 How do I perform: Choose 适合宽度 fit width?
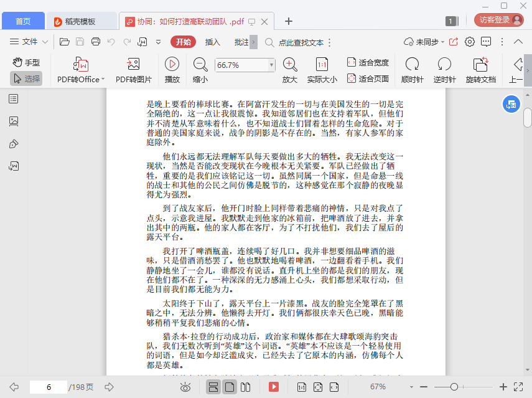click(x=368, y=62)
